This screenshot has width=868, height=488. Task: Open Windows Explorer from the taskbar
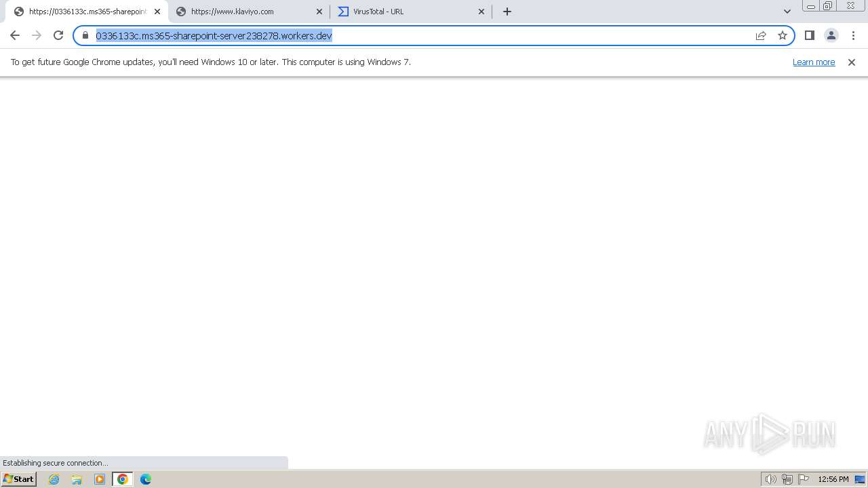tap(77, 479)
